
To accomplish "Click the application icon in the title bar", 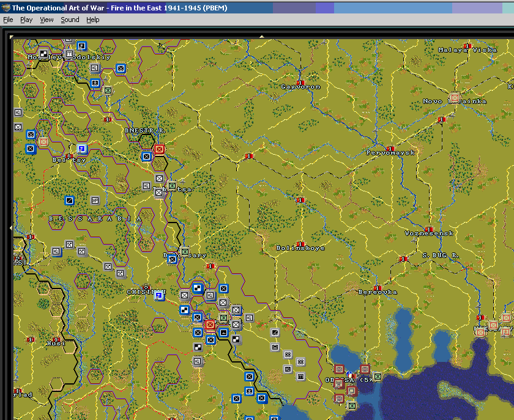I will pyautogui.click(x=6, y=7).
